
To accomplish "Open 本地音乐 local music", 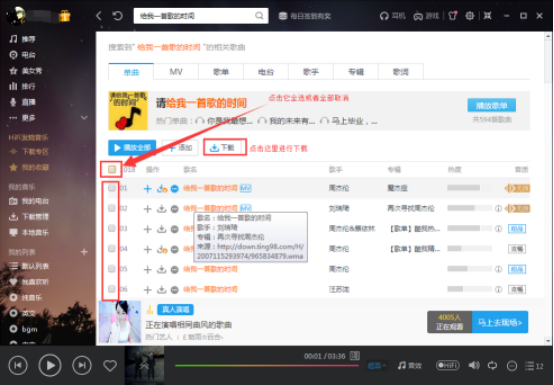I will (x=29, y=232).
